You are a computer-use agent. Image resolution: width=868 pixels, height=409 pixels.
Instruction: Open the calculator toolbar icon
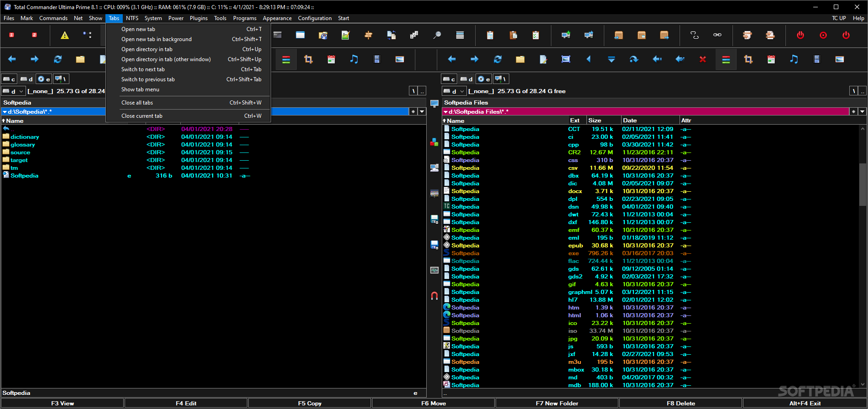pos(460,35)
